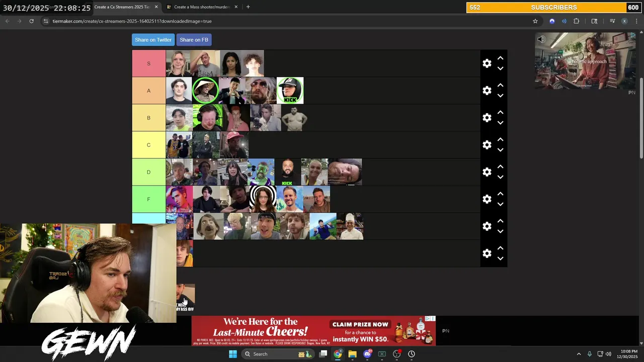Switch to the Mass shooter/murderer tab
Viewport: 644px width, 362px height.
coord(202,7)
